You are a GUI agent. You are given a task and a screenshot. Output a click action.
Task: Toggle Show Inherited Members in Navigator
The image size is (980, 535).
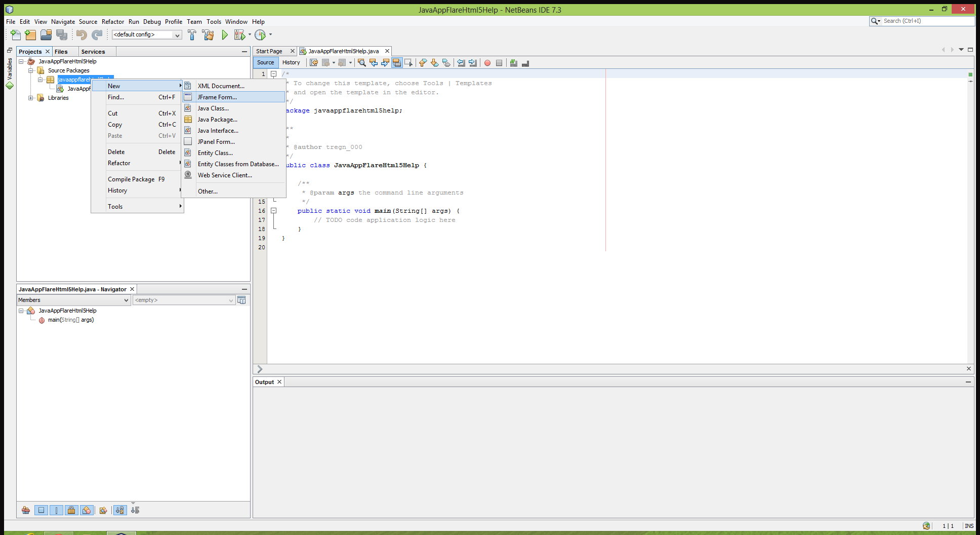(x=26, y=510)
